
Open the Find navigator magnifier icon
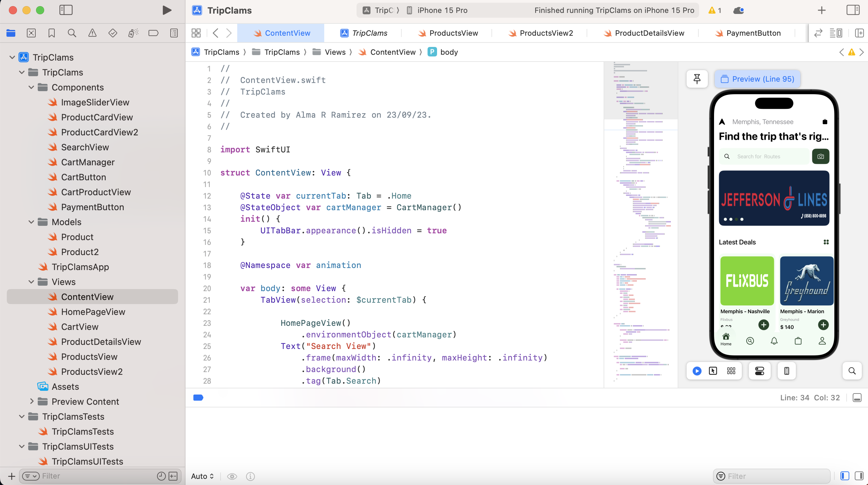(x=72, y=33)
